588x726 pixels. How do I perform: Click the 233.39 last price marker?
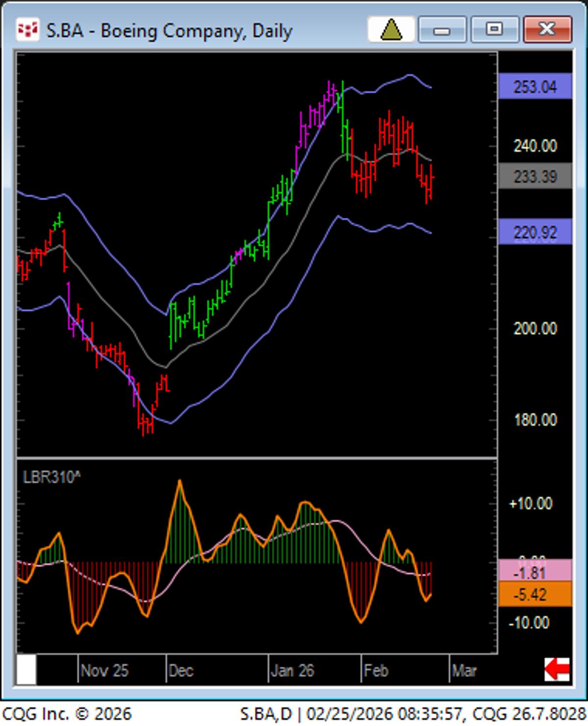click(535, 175)
